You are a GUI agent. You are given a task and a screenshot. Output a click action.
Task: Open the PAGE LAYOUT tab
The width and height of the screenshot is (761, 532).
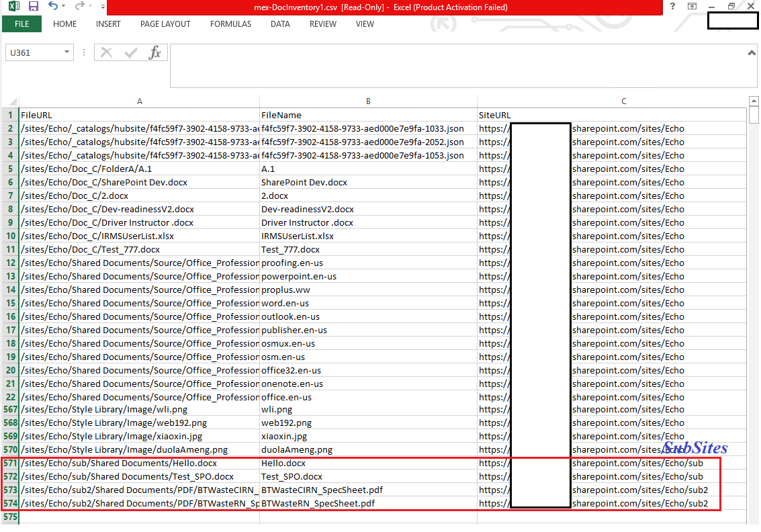coord(165,24)
